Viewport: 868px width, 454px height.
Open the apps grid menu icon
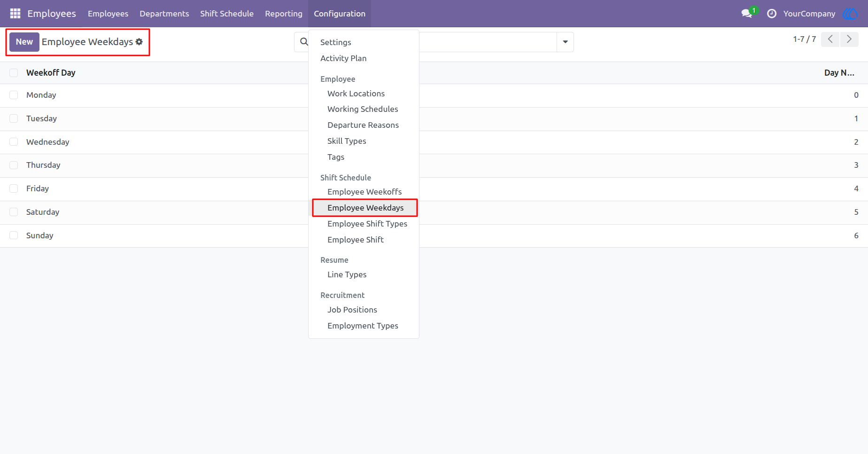pyautogui.click(x=15, y=14)
